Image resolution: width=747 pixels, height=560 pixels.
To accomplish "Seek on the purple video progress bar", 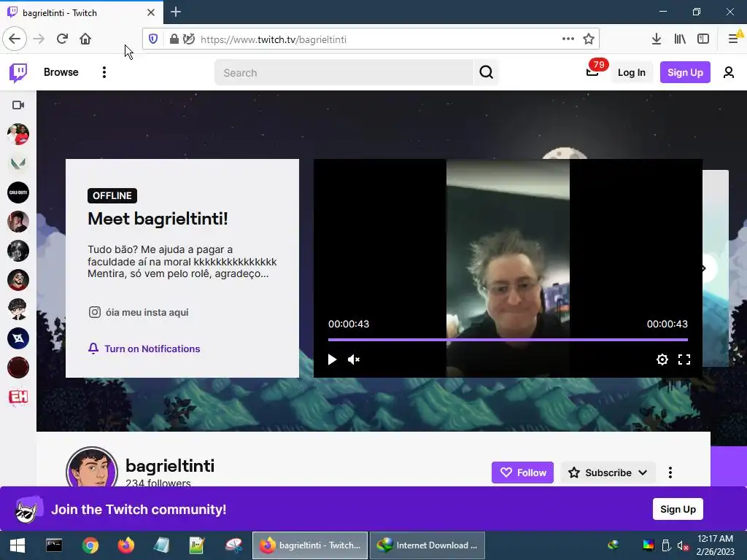I will tap(508, 340).
